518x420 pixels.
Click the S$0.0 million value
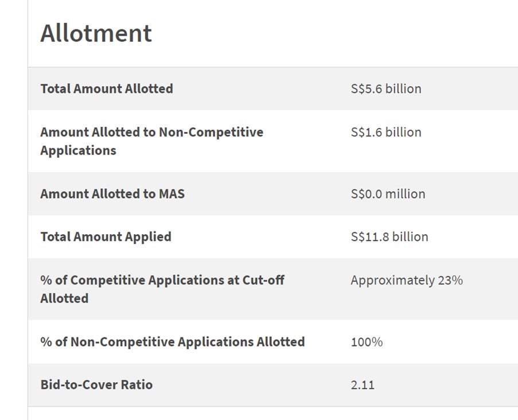point(388,193)
